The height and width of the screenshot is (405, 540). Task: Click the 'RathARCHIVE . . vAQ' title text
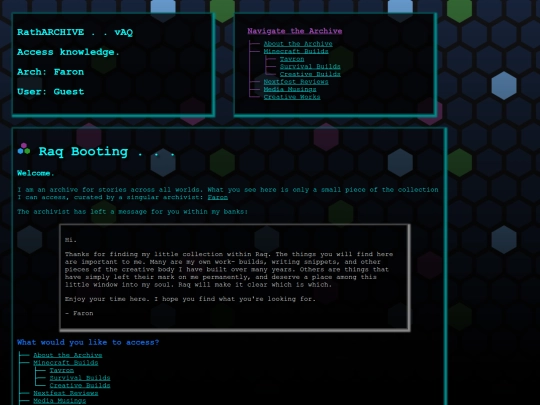coord(75,32)
